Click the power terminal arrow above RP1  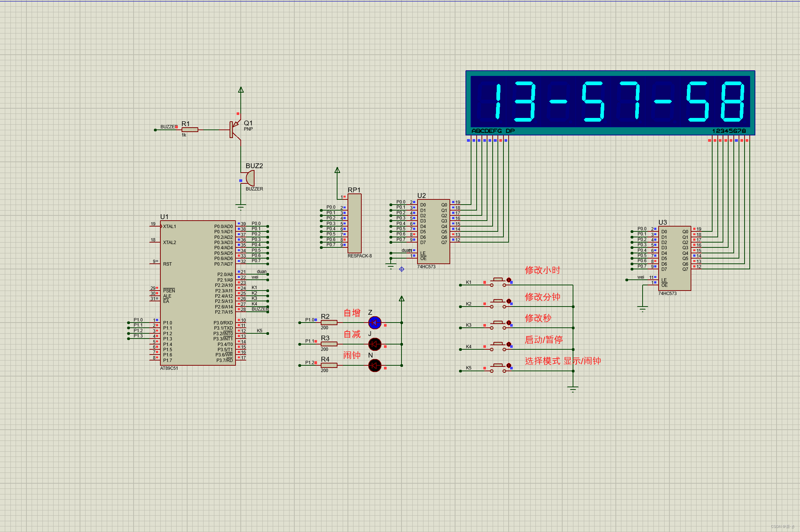337,170
